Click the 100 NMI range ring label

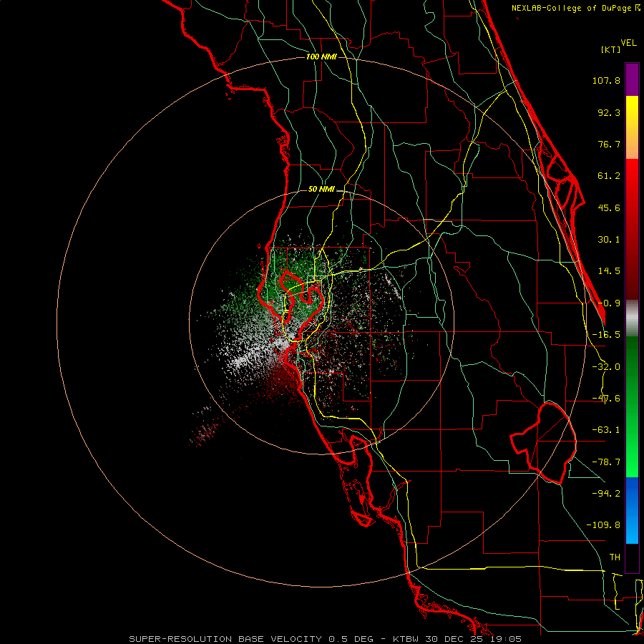(x=321, y=57)
